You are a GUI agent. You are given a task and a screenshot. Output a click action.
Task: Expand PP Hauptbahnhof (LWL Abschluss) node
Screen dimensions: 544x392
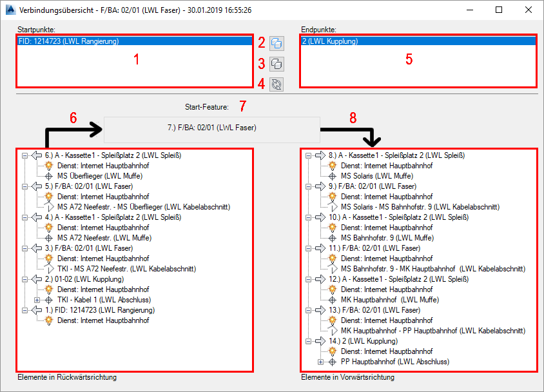(x=320, y=362)
